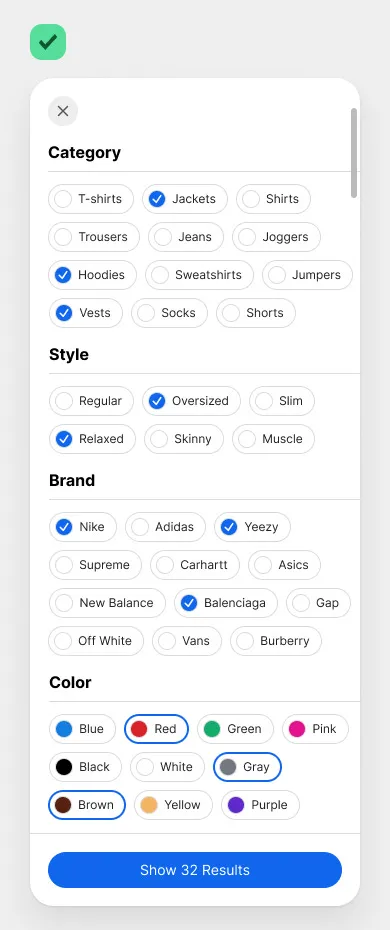Click the Show 32 Results button
Screen dimensions: 390x930
(x=195, y=870)
